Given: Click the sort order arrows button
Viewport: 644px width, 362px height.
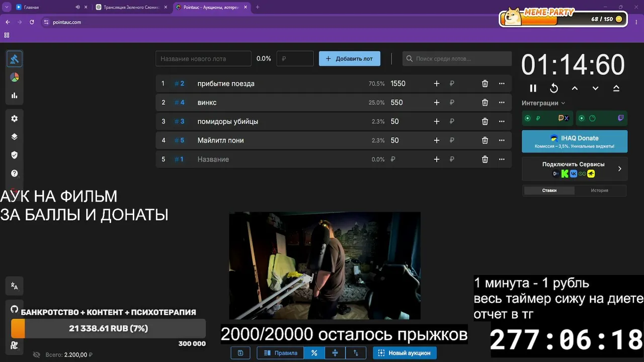Looking at the screenshot, I should point(356,353).
